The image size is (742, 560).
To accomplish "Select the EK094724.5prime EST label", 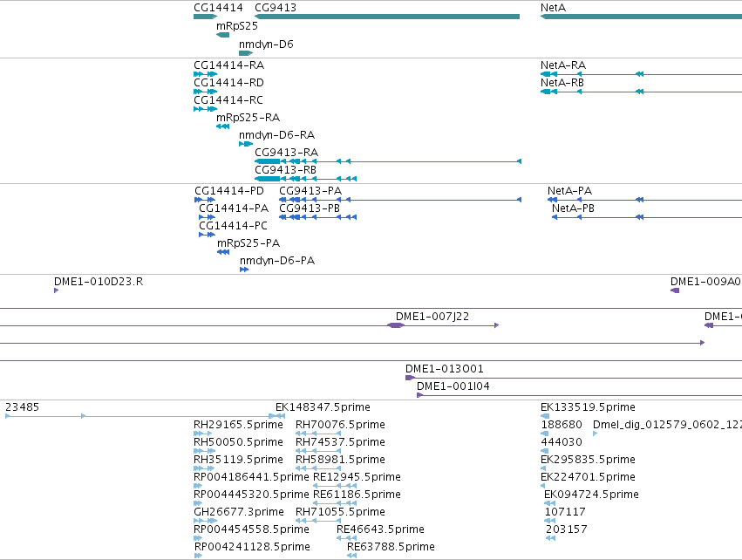I will pyautogui.click(x=591, y=495).
